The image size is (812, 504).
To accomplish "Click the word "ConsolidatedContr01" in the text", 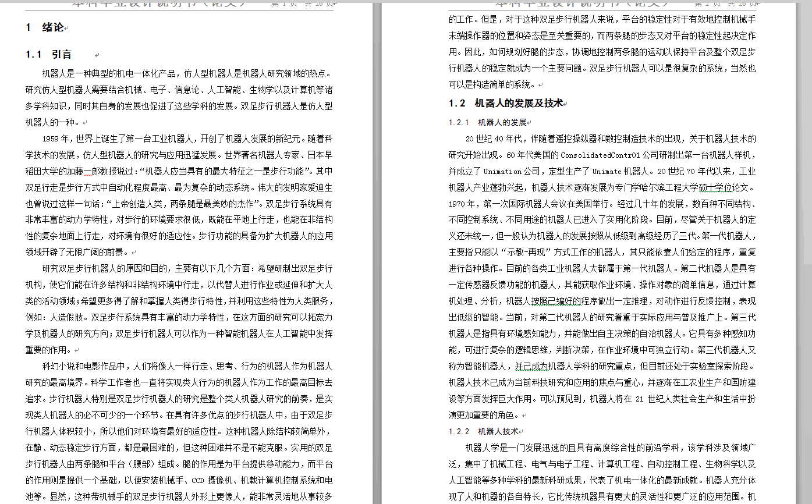I will [600, 155].
